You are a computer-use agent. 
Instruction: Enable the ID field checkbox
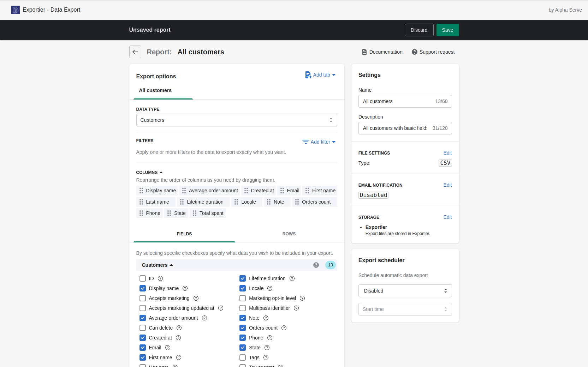click(x=143, y=278)
